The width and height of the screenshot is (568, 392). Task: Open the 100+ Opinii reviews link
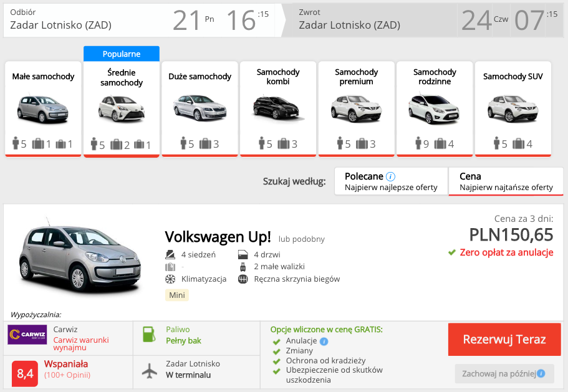click(67, 375)
